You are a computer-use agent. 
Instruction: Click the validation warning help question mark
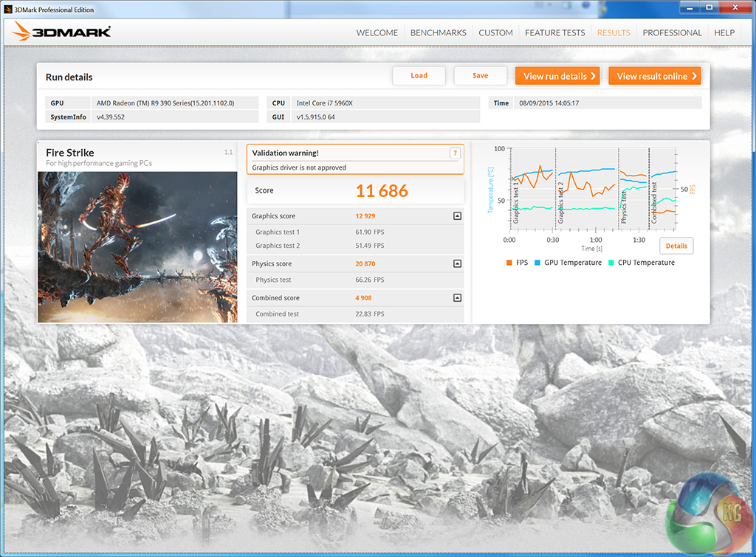455,153
